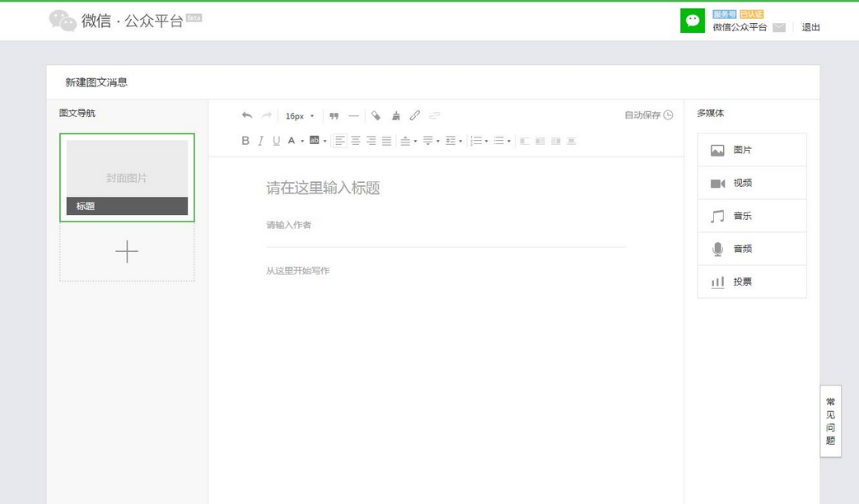The width and height of the screenshot is (859, 504).
Task: Insert a hyperlink with the link icon
Action: pos(415,116)
